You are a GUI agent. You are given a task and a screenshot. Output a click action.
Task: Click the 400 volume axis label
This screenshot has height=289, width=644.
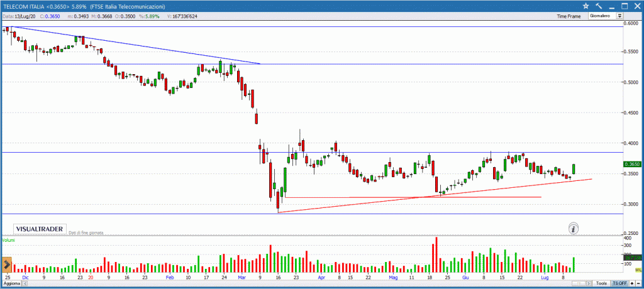pyautogui.click(x=629, y=238)
